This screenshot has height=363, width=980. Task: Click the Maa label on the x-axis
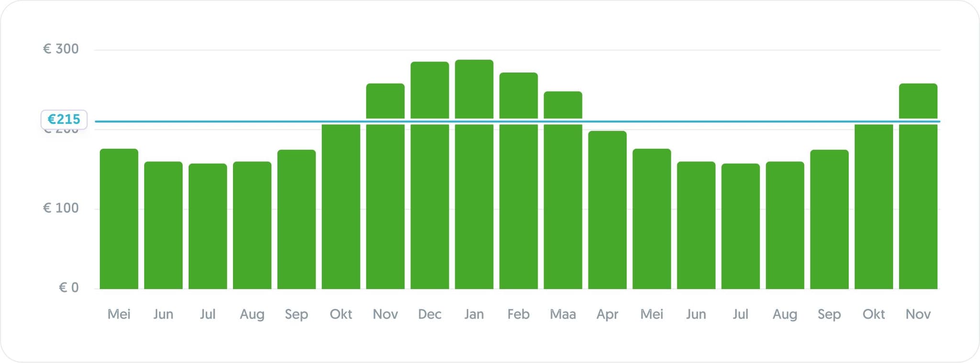click(563, 314)
